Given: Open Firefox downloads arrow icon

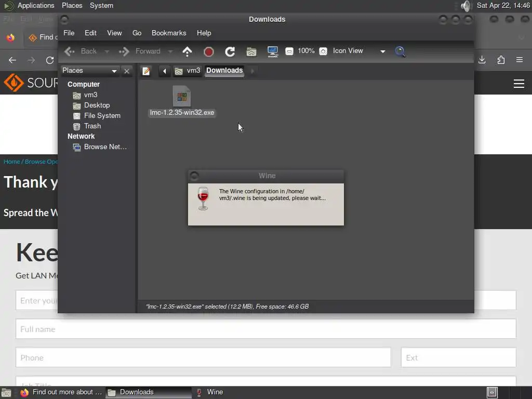Looking at the screenshot, I should pyautogui.click(x=482, y=60).
